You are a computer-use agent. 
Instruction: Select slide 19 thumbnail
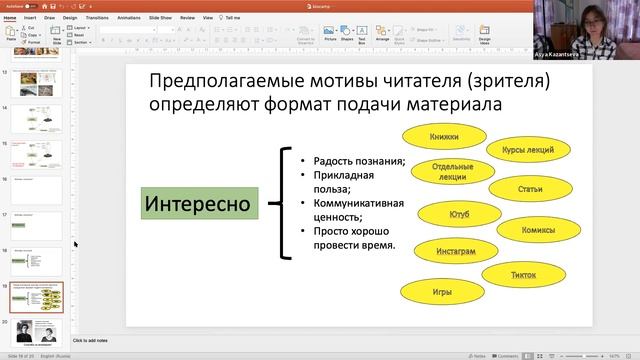(x=36, y=297)
